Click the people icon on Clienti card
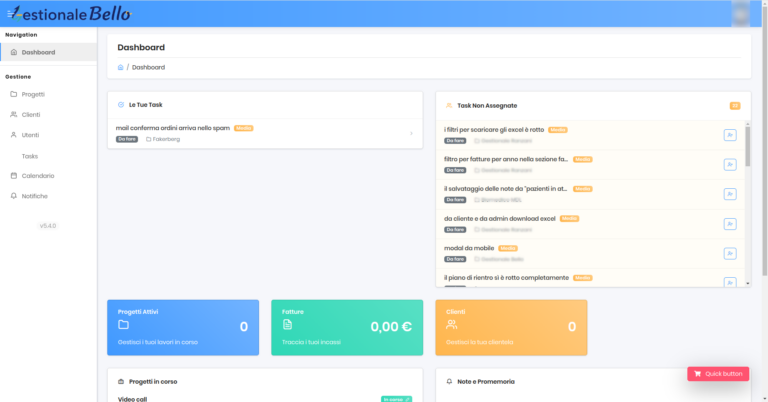The image size is (768, 402). pyautogui.click(x=451, y=325)
